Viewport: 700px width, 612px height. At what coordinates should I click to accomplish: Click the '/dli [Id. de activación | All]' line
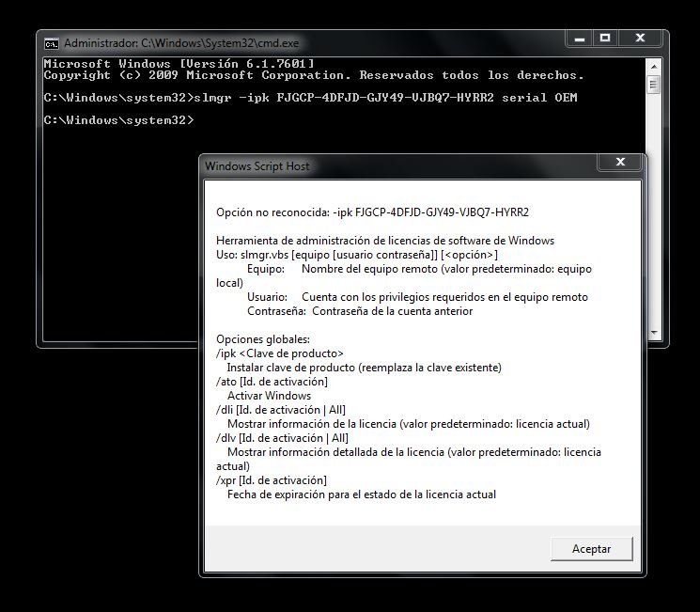[x=281, y=410]
